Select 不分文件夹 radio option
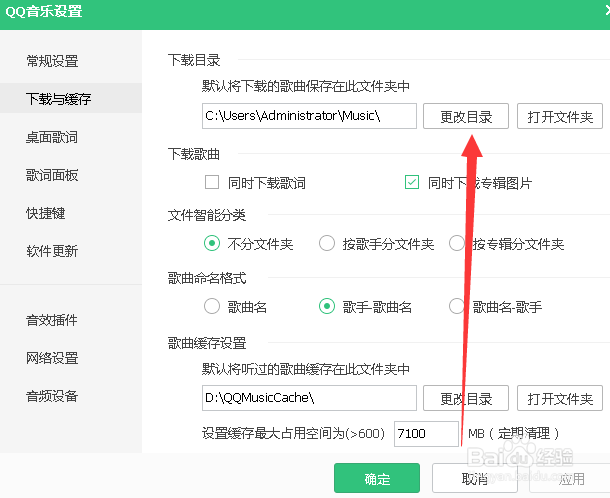The width and height of the screenshot is (610, 498). point(212,243)
